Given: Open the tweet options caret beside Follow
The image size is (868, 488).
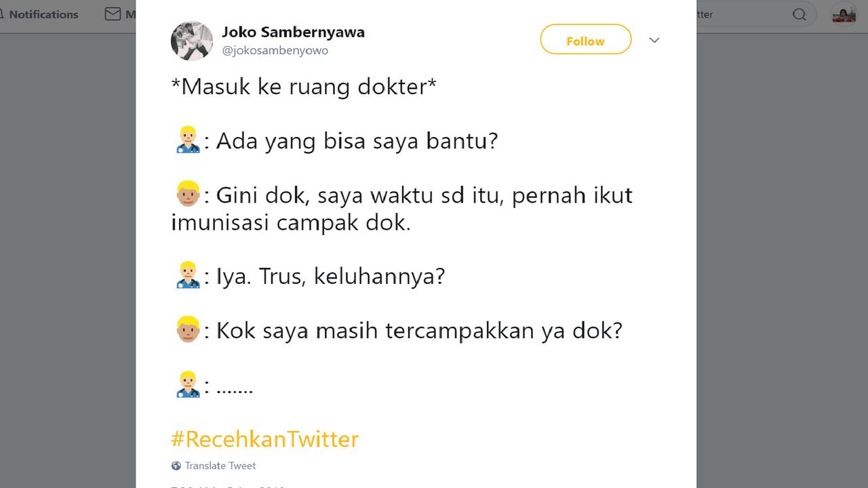Looking at the screenshot, I should [654, 40].
